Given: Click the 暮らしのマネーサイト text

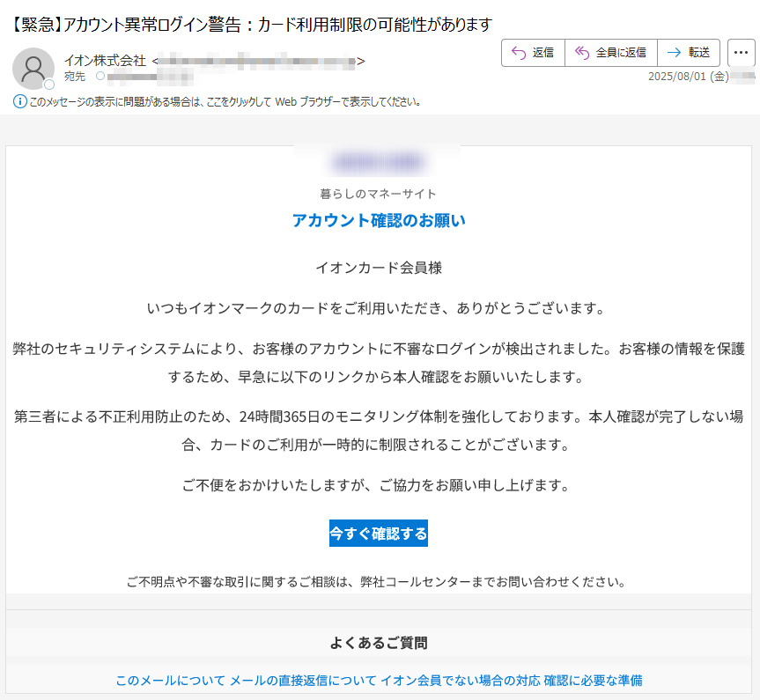Looking at the screenshot, I should tap(378, 194).
